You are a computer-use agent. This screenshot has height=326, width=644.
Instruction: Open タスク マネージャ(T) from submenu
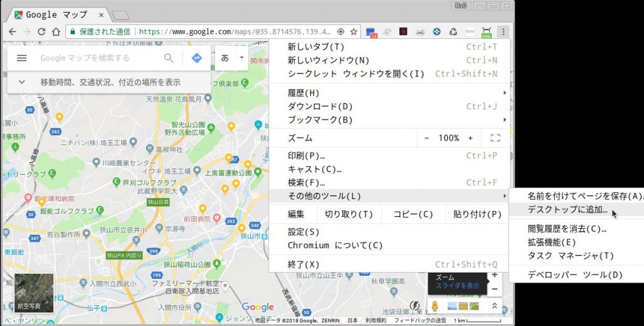tap(577, 256)
